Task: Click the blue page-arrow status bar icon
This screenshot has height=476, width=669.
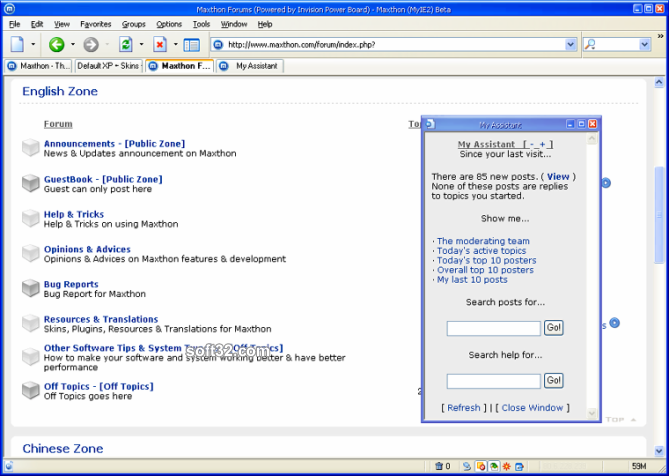Action: pyautogui.click(x=519, y=466)
